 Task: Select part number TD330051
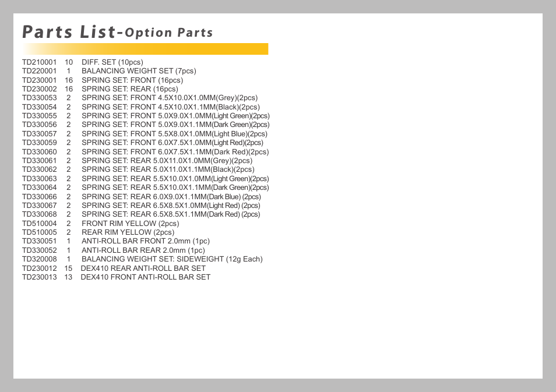tap(40, 241)
